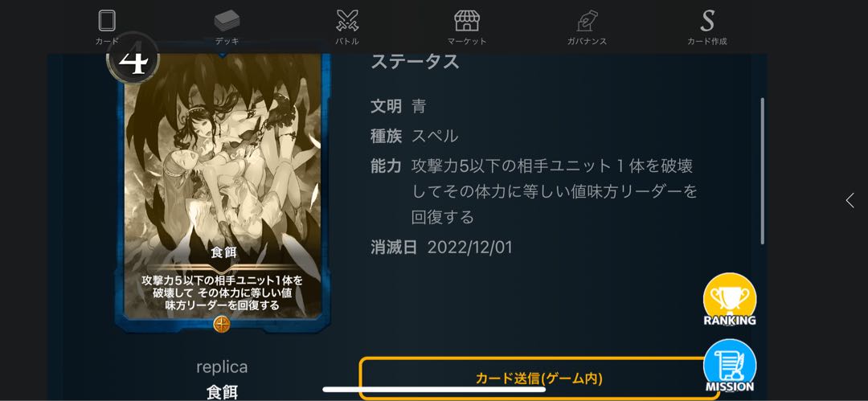Open the RANKING trophy badge
This screenshot has height=401, width=868.
click(x=730, y=300)
